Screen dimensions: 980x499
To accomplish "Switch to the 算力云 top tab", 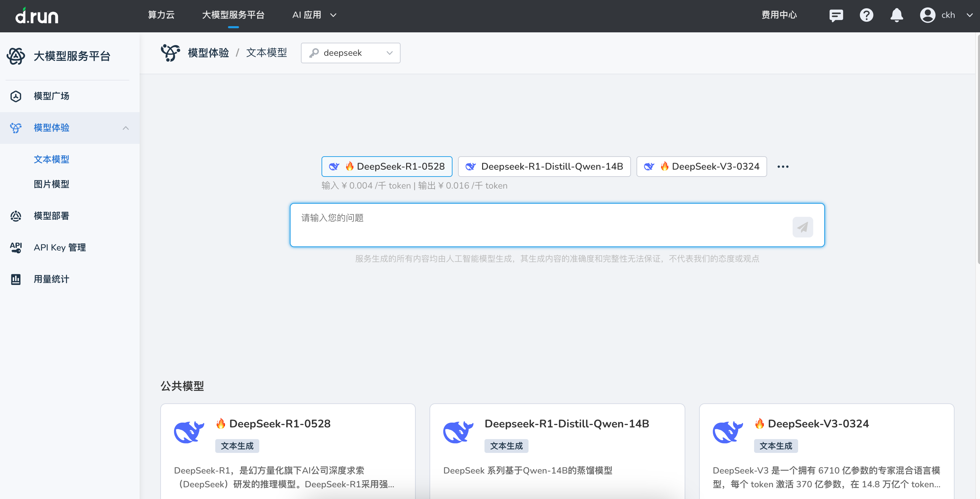I will point(161,15).
